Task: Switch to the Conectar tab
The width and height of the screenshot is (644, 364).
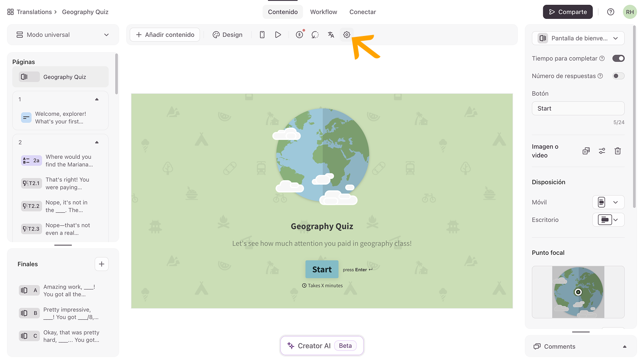Action: click(362, 12)
